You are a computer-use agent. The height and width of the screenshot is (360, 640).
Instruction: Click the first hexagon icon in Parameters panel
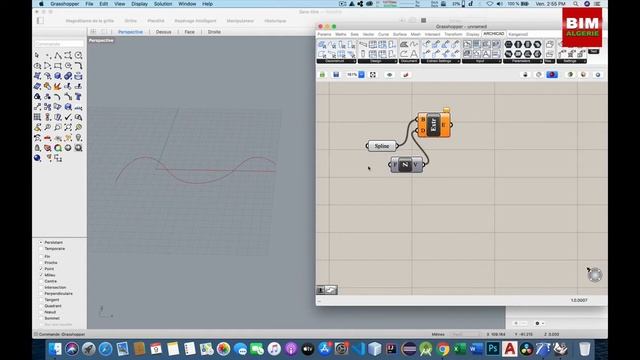(509, 44)
